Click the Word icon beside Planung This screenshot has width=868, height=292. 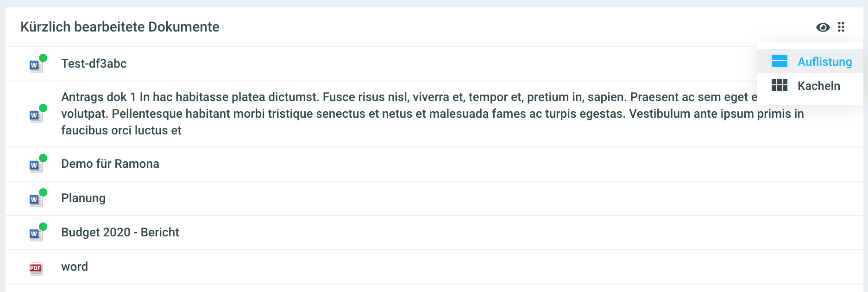click(x=35, y=200)
